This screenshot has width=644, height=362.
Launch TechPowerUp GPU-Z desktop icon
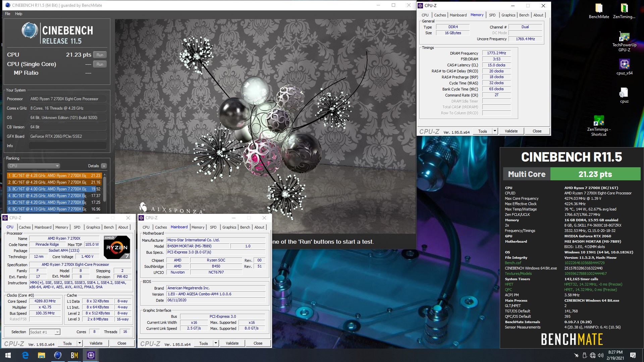624,42
